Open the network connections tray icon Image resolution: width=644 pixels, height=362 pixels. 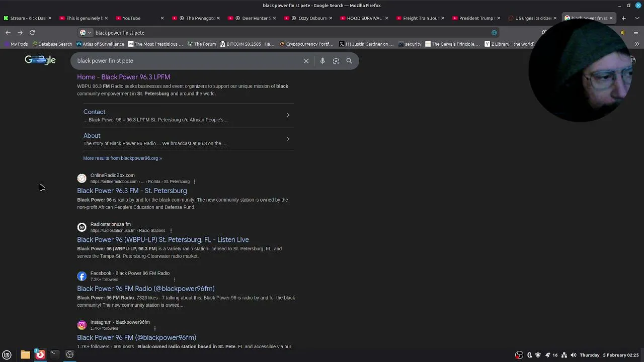point(564,355)
